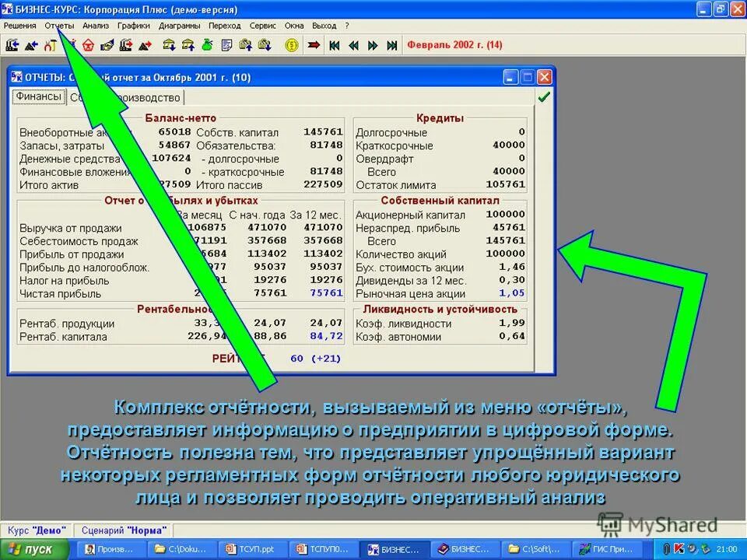Screen dimensions: 747x560
Task: Click the Налог на прибыль row label
Action: (x=65, y=281)
